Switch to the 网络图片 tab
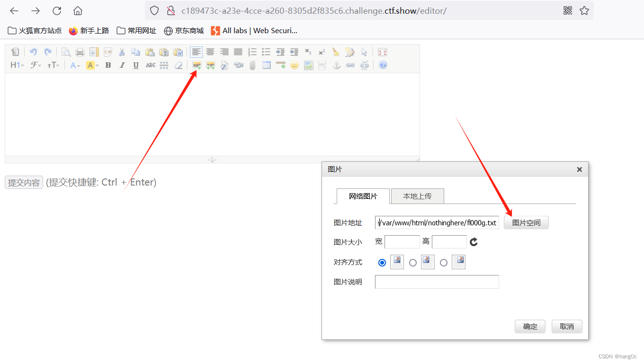 [x=363, y=196]
